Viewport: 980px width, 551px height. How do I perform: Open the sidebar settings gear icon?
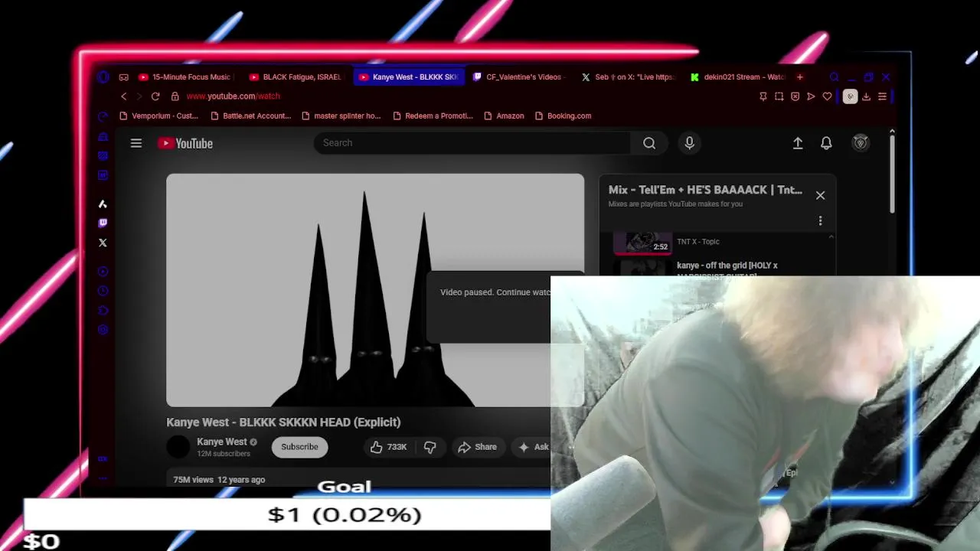(103, 330)
